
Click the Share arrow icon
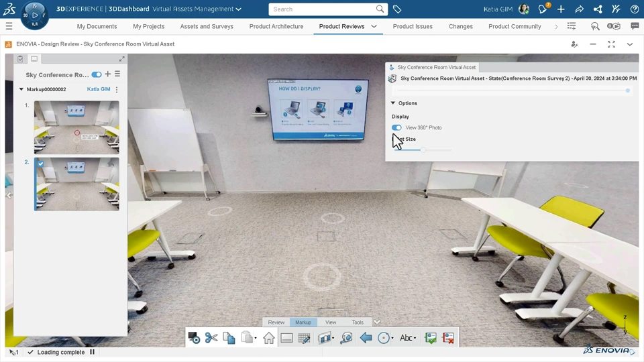click(x=579, y=9)
